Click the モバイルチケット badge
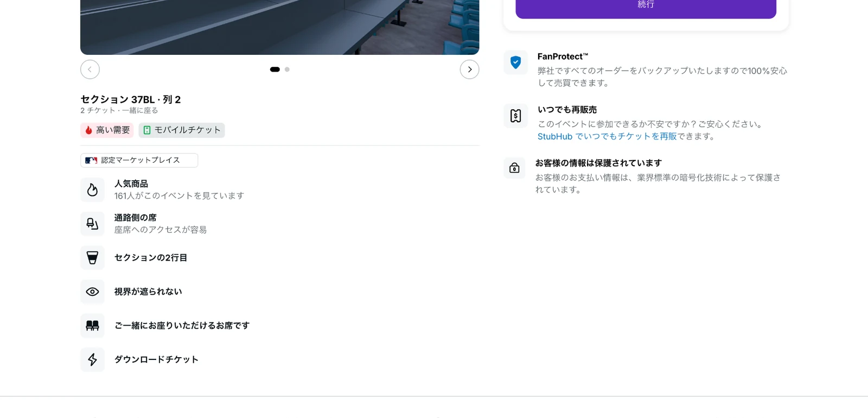This screenshot has height=418, width=868. click(x=182, y=130)
